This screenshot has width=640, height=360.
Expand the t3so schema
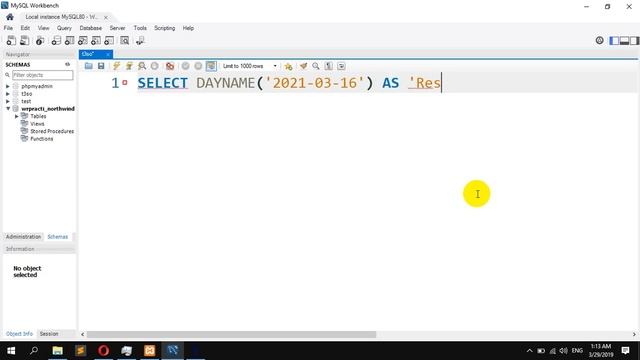pos(8,94)
